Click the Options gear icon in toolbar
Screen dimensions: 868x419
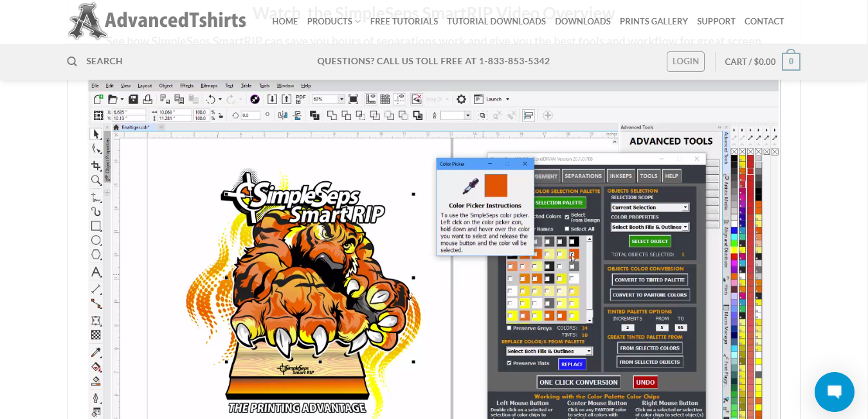(x=461, y=99)
